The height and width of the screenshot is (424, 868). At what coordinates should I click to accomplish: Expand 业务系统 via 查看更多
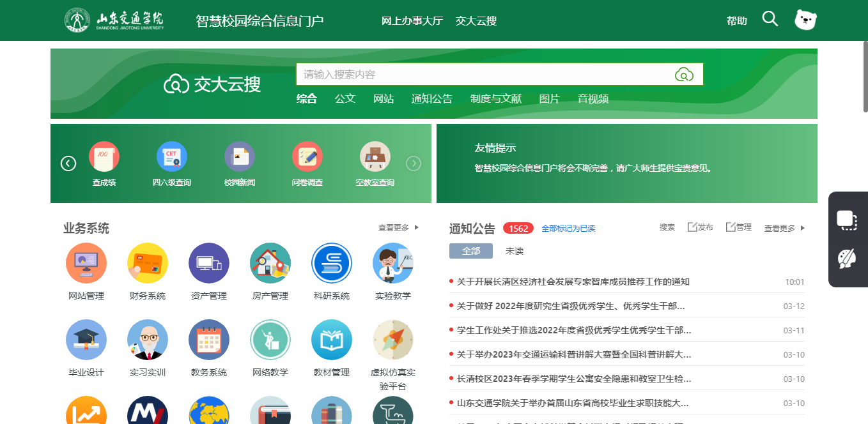click(398, 227)
